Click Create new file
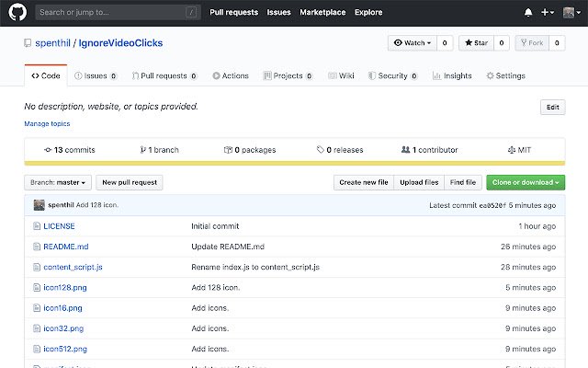 coord(364,182)
